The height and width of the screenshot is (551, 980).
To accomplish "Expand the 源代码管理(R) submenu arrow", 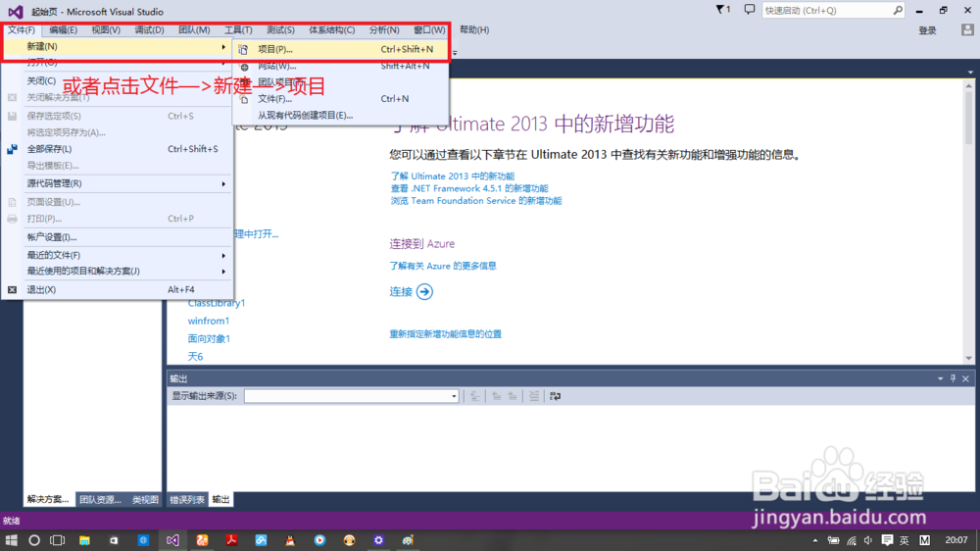I will [223, 184].
